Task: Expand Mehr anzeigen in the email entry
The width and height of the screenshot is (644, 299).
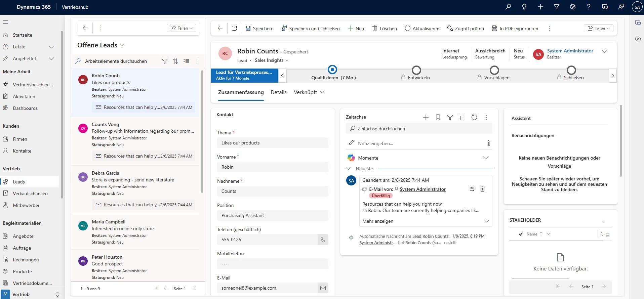Action: coord(486,221)
